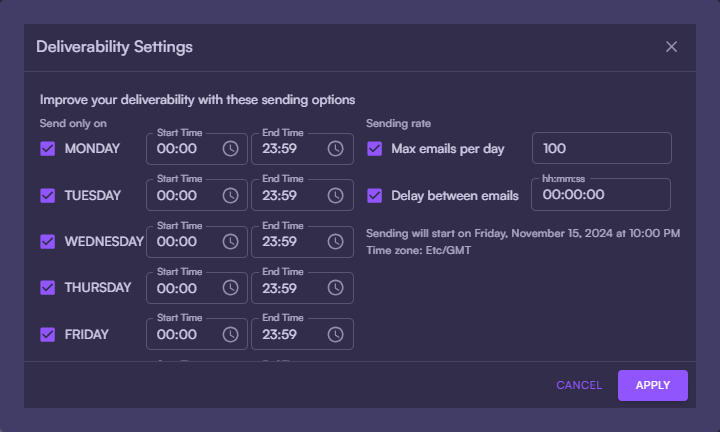Open Monday start time clock picker
720x432 pixels.
coord(230,149)
